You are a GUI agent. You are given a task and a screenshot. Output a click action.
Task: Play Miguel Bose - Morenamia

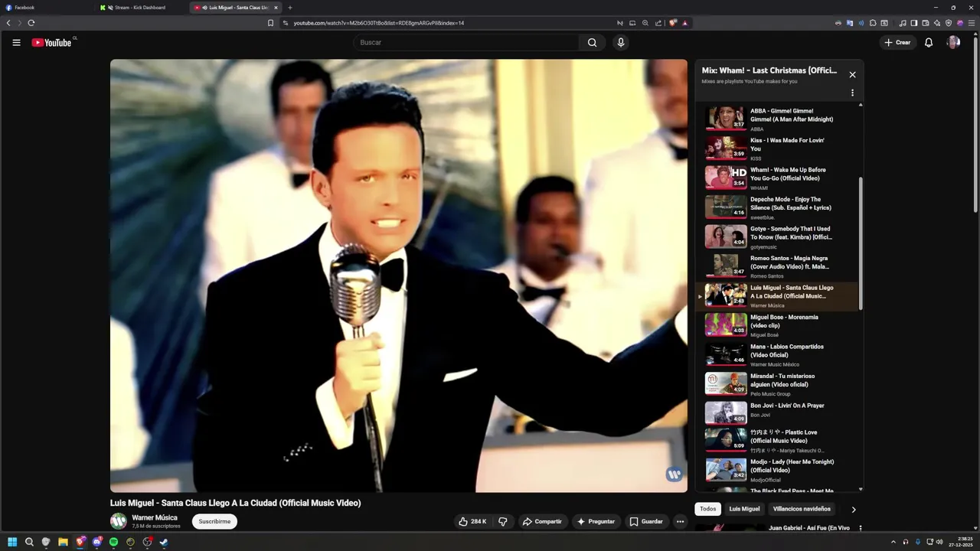coord(776,324)
